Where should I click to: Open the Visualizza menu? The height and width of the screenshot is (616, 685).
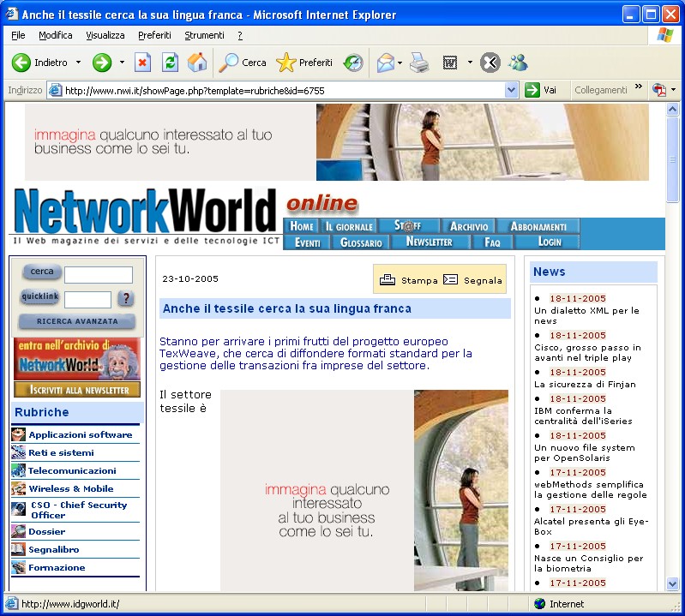click(105, 35)
